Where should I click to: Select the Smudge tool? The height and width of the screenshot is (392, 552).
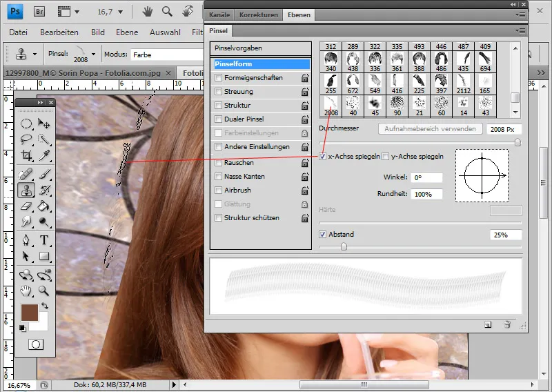(26, 222)
